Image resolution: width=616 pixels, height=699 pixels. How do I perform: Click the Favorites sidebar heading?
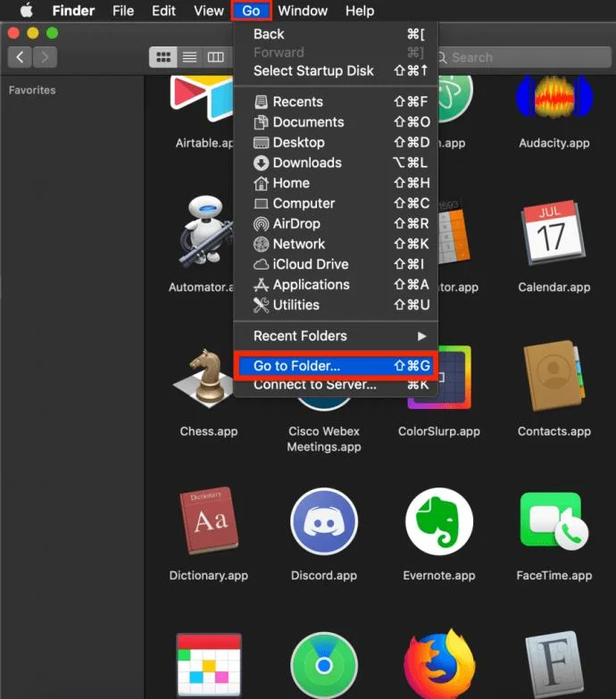[x=32, y=90]
